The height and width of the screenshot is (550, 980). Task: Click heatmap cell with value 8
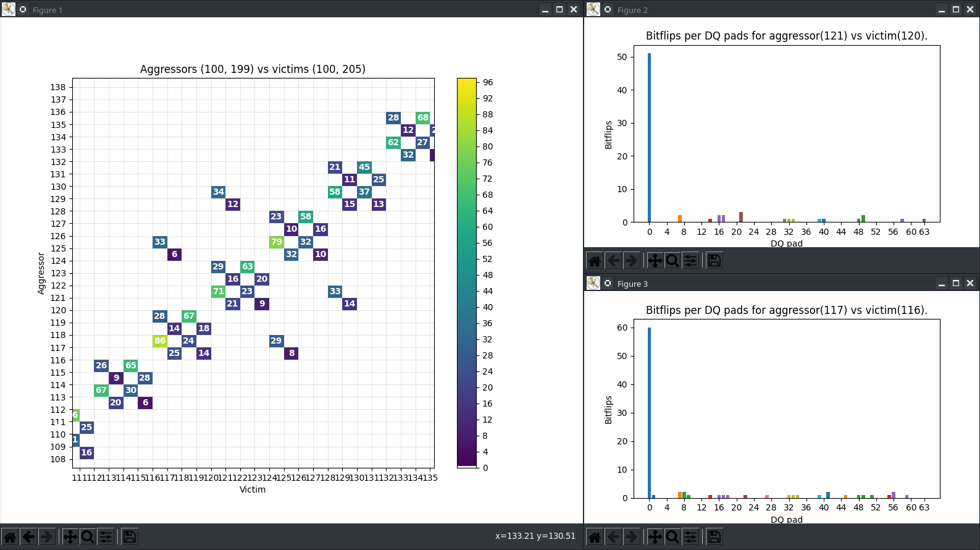[x=291, y=353]
